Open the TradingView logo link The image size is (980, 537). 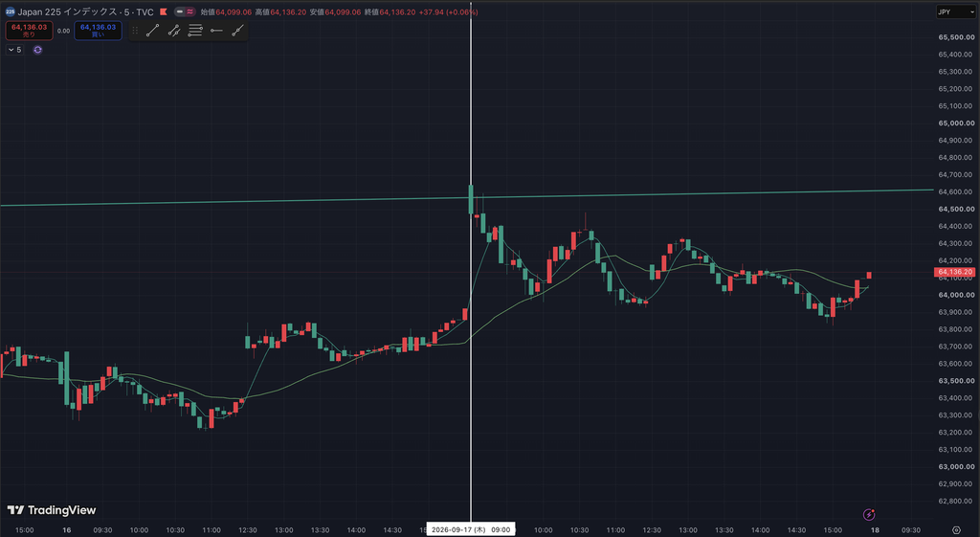point(52,510)
